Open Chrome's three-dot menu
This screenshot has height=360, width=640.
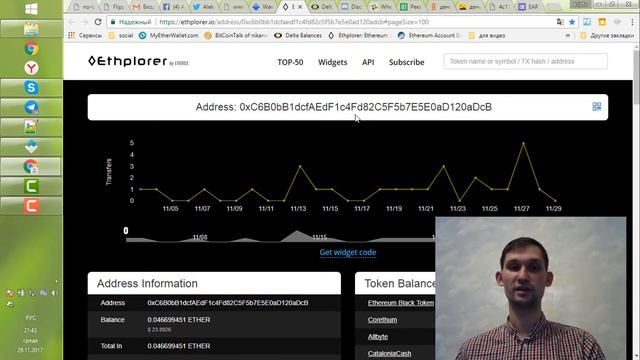(x=632, y=22)
